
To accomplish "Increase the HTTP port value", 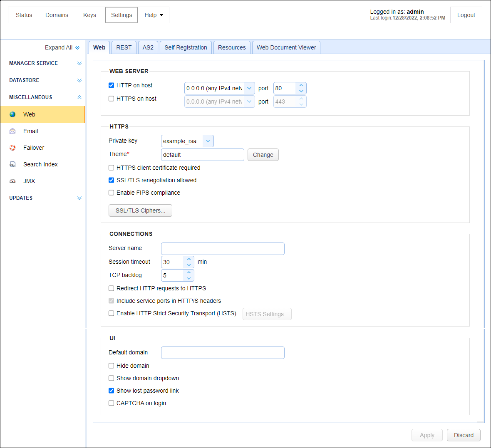I will [x=301, y=85].
